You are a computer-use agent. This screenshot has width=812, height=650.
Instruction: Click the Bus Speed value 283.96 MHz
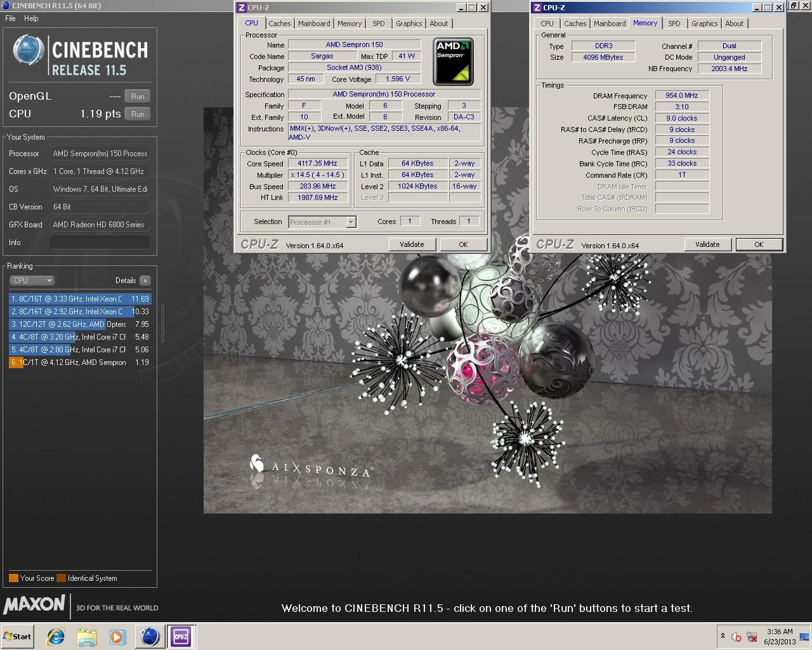[317, 187]
